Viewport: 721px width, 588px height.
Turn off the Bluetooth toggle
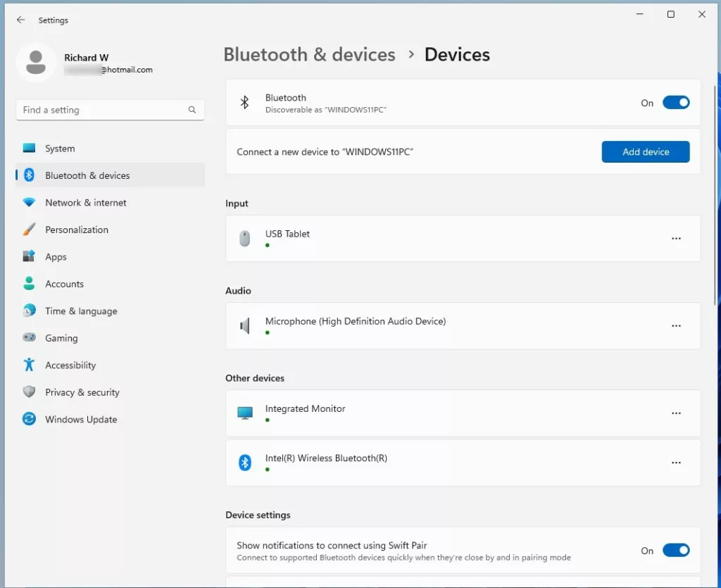676,103
